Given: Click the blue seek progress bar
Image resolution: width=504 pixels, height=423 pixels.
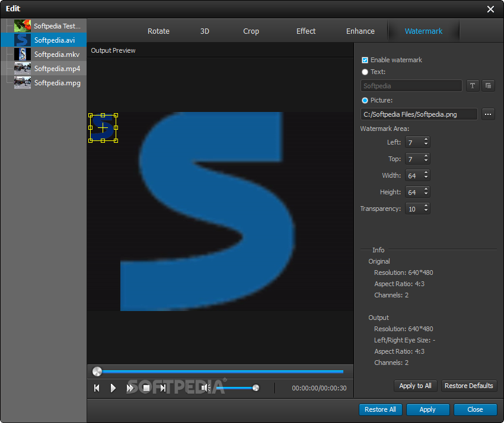Looking at the screenshot, I should pos(222,371).
